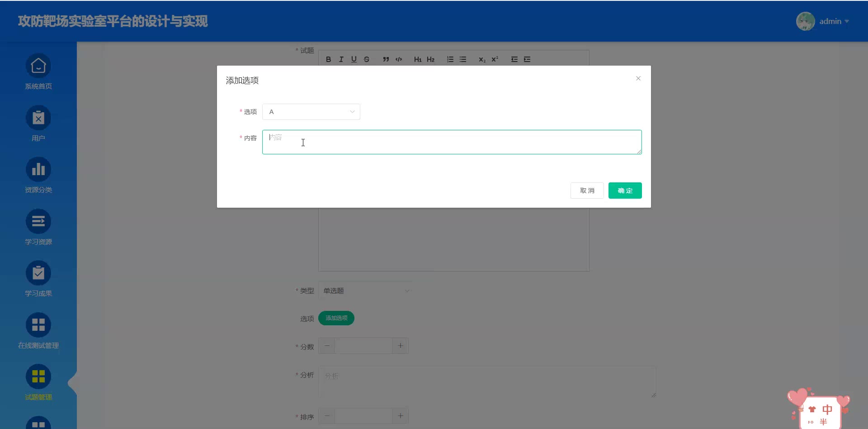This screenshot has width=868, height=429.
Task: Click the 取消 button
Action: point(587,191)
